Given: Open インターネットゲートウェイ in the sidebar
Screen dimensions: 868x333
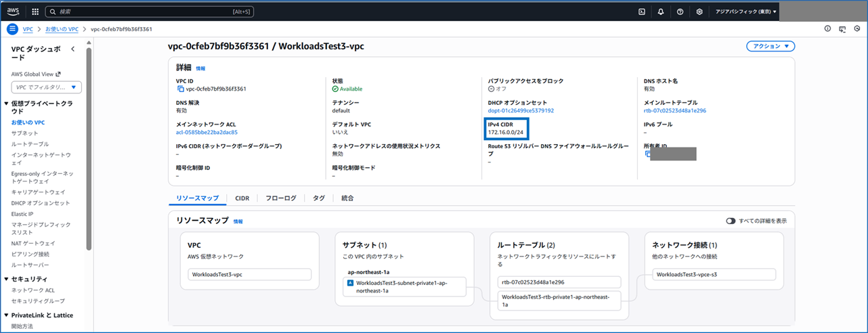Looking at the screenshot, I should (x=41, y=158).
